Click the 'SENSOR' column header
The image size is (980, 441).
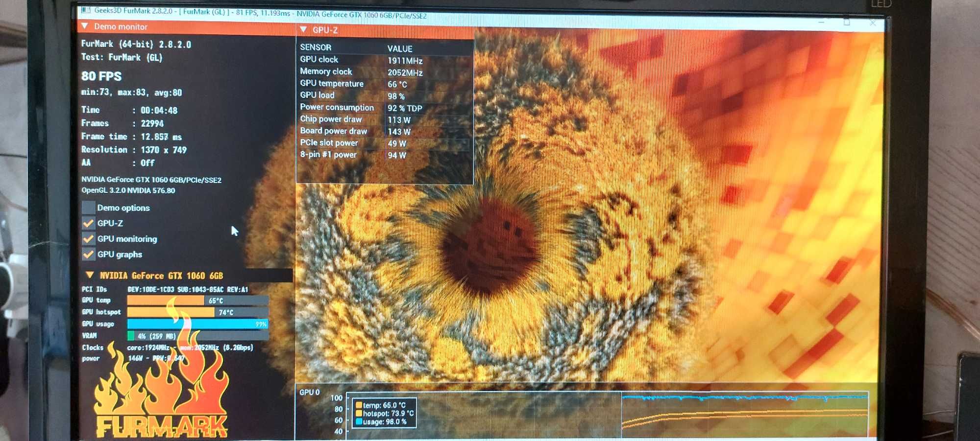(x=316, y=47)
